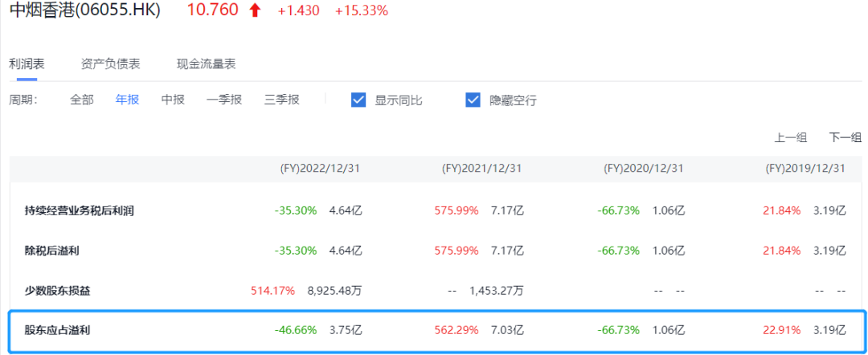This screenshot has width=868, height=355.
Task: Go to previous group with 上一组
Action: [791, 138]
